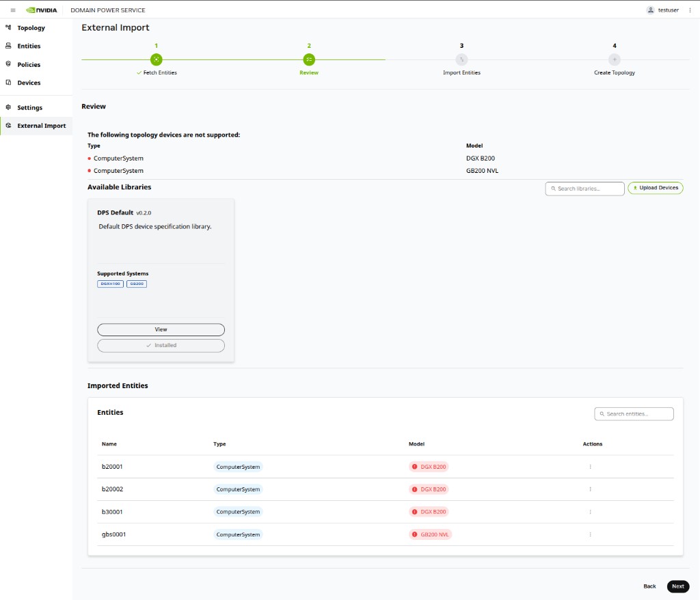The height and width of the screenshot is (600, 700).
Task: Click step 4 Create Topology circle
Action: click(x=615, y=59)
